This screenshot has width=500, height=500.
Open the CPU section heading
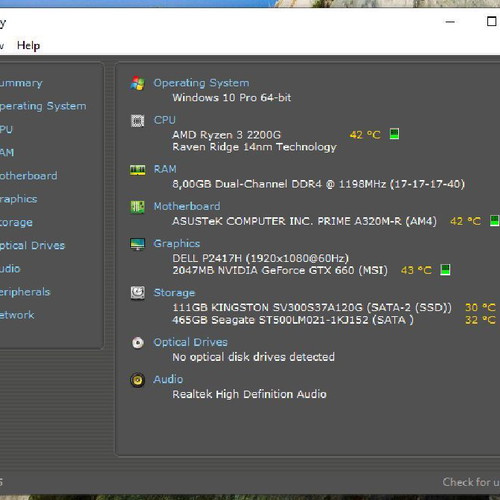point(164,120)
